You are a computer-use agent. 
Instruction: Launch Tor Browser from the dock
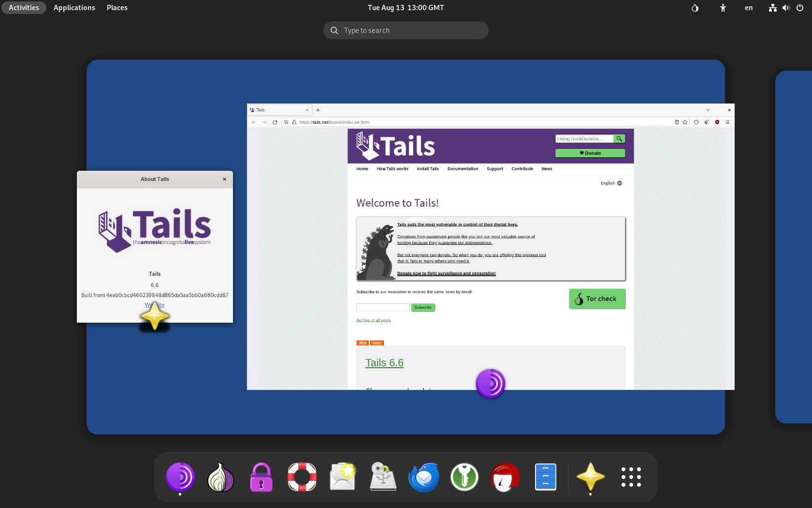point(180,478)
